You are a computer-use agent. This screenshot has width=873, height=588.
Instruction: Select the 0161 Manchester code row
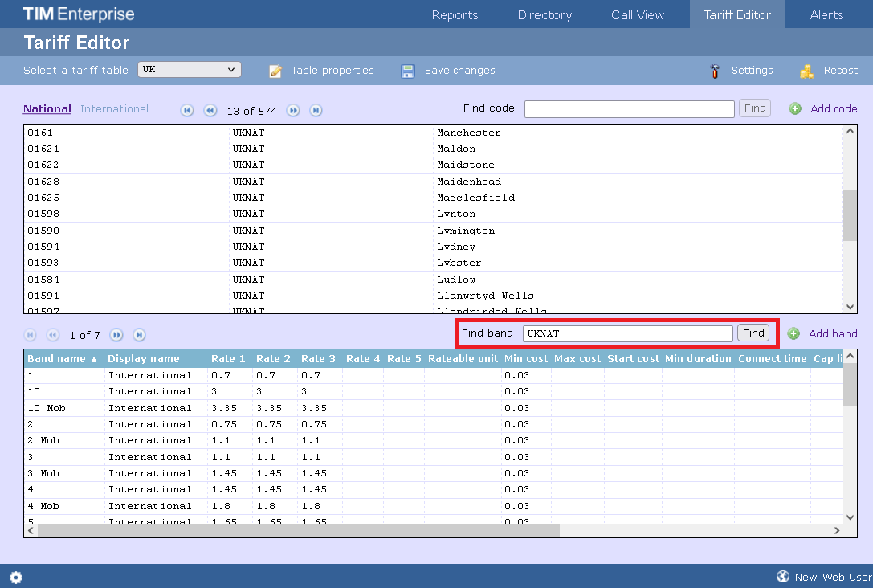pyautogui.click(x=433, y=133)
